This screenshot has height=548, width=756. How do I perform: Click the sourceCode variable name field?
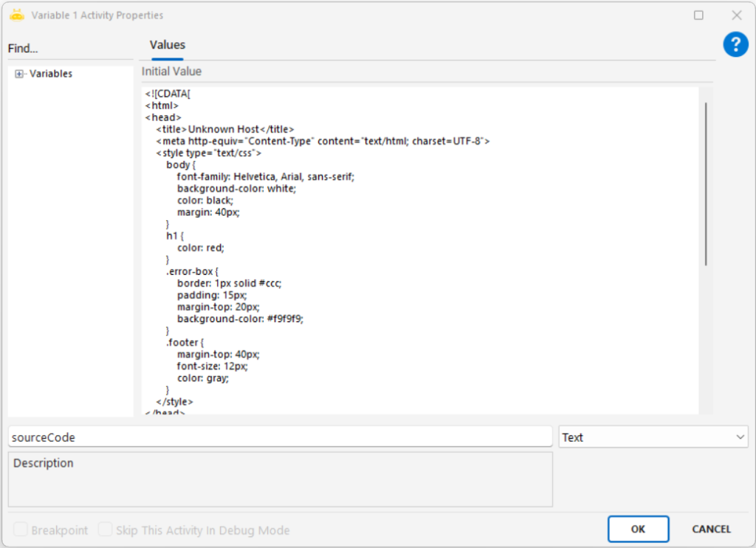(x=280, y=437)
